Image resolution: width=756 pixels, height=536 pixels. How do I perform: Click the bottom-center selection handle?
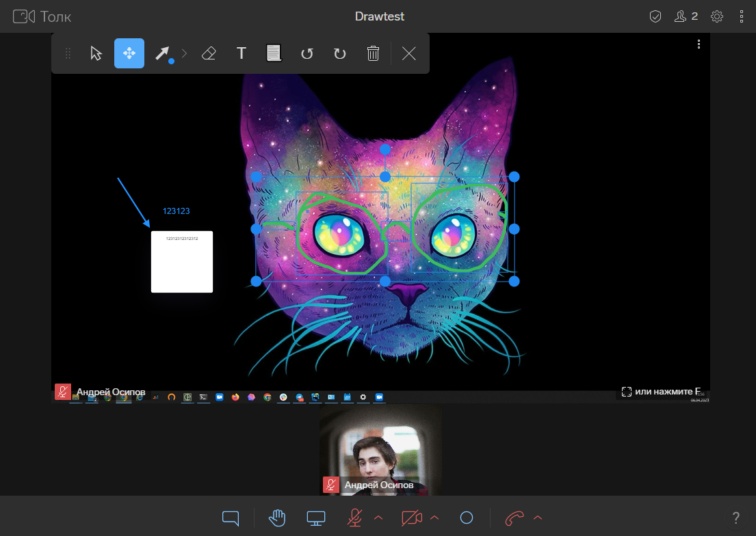tap(384, 281)
